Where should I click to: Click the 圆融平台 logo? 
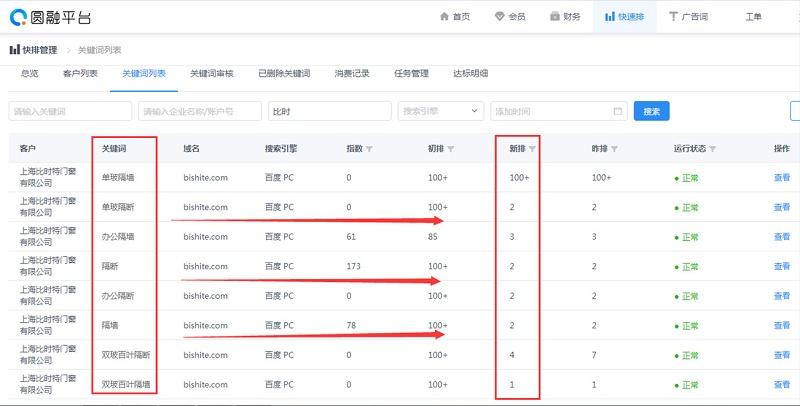click(x=47, y=17)
